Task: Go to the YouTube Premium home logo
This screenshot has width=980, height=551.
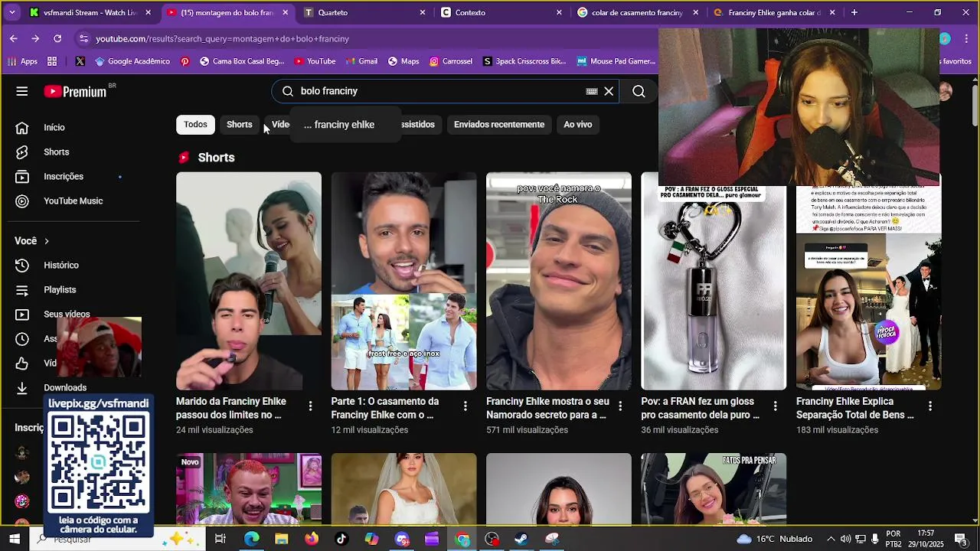Action: pos(75,91)
